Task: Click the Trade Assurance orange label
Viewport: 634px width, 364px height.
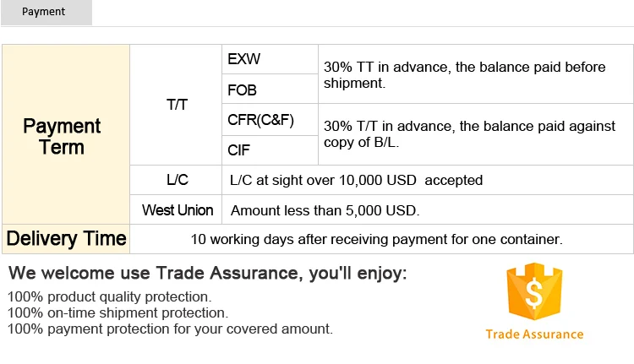Action: click(534, 334)
